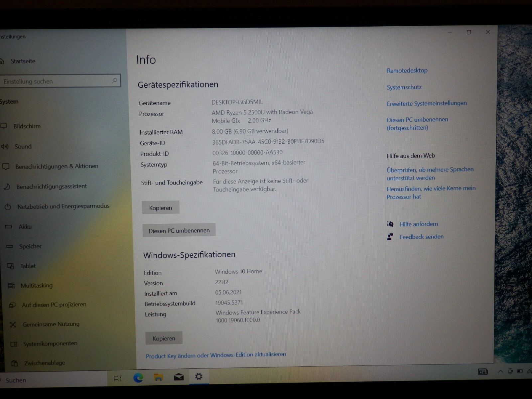
Task: Select the device name DESKTOP-GGD5MIL text
Action: pyautogui.click(x=237, y=102)
